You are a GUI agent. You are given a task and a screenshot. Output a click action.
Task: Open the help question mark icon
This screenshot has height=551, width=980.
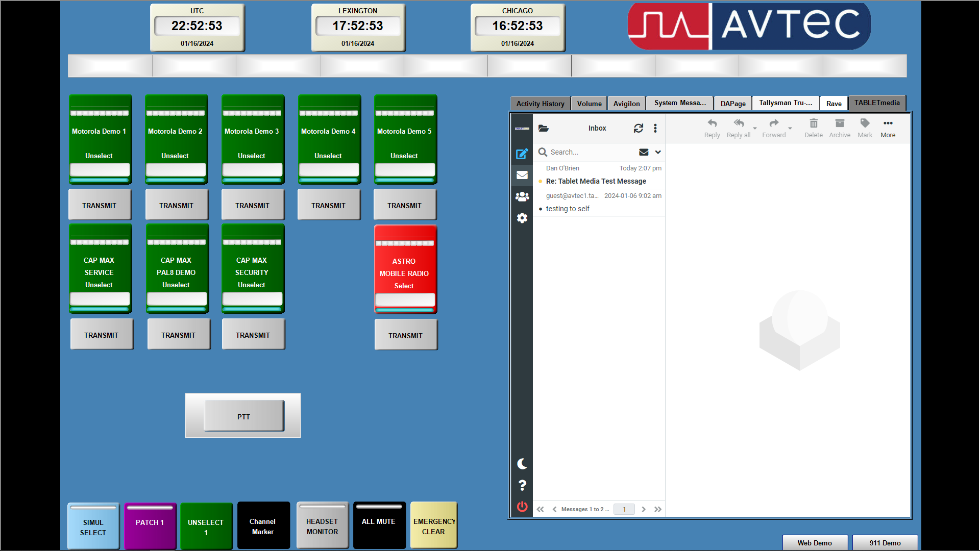pos(522,485)
